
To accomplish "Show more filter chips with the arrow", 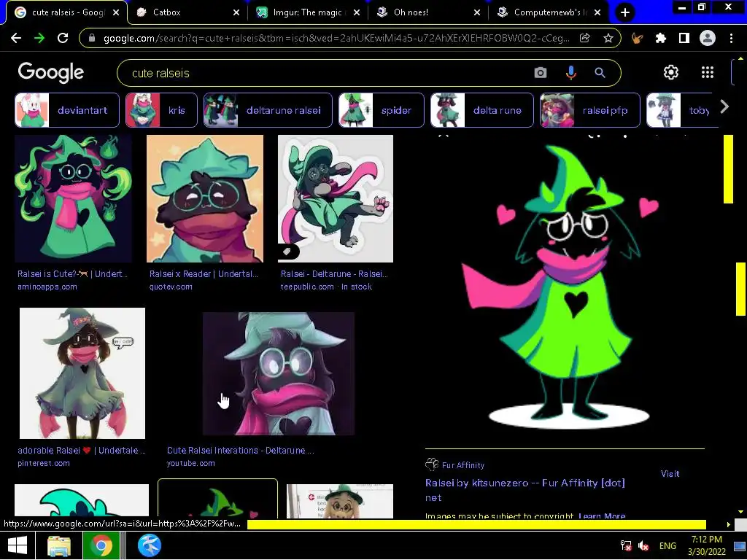I will click(724, 106).
